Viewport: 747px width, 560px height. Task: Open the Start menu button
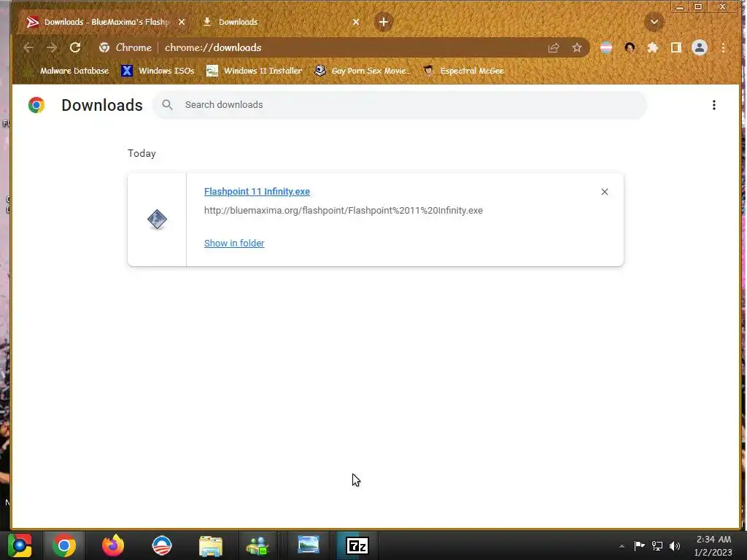[20, 545]
